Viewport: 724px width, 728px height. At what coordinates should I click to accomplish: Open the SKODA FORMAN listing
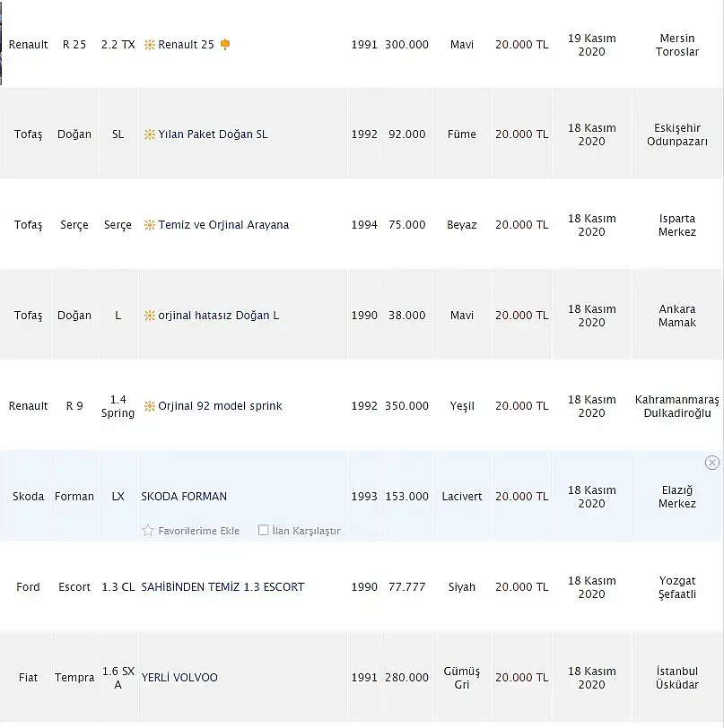pos(184,497)
